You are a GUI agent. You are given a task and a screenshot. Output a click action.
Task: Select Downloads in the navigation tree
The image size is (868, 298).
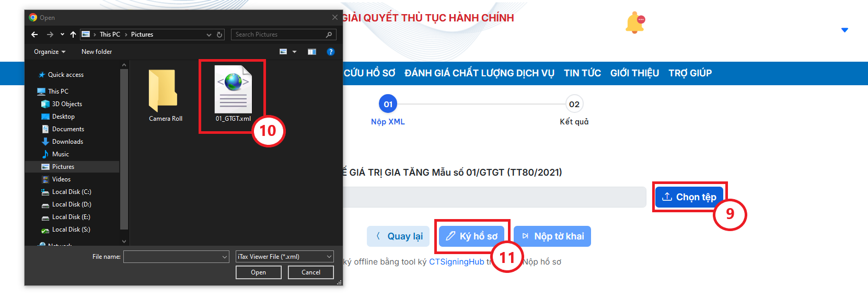pos(67,142)
